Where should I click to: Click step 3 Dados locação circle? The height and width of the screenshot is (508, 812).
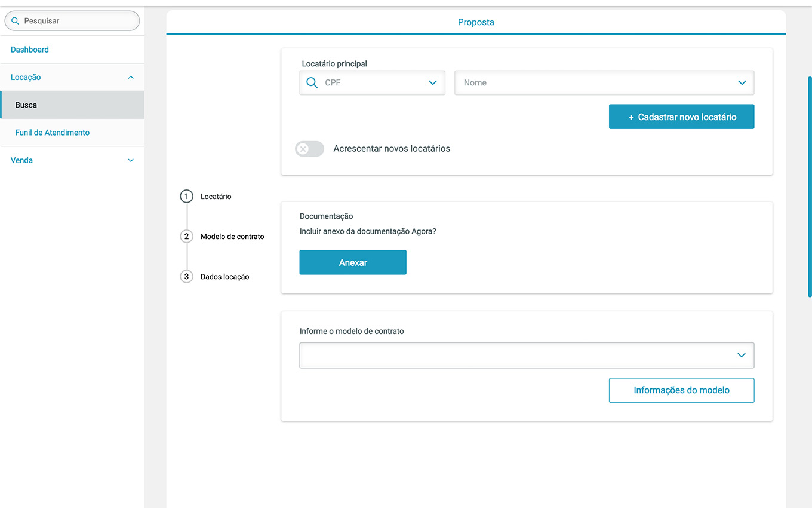[186, 277]
